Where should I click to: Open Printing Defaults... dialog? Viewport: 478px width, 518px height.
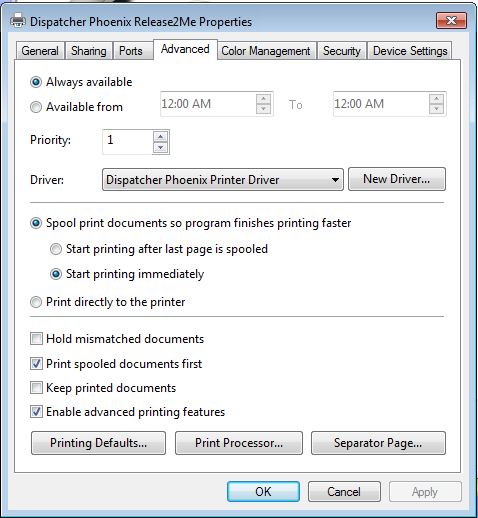point(98,443)
